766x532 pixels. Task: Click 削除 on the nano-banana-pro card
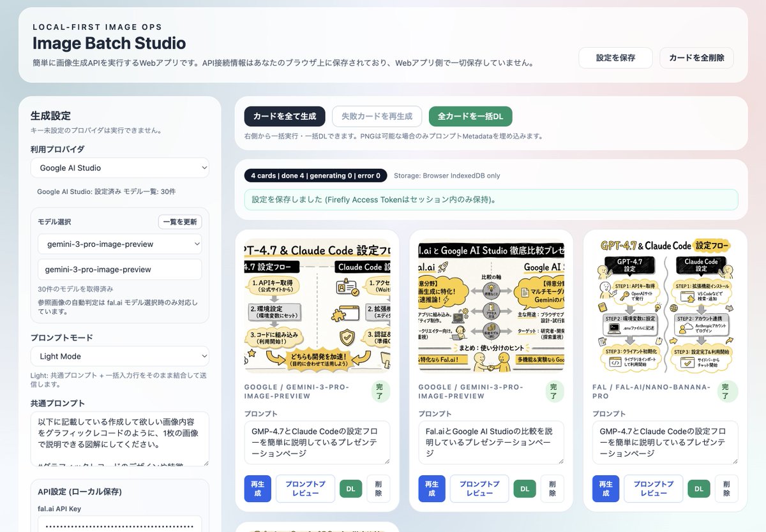726,489
